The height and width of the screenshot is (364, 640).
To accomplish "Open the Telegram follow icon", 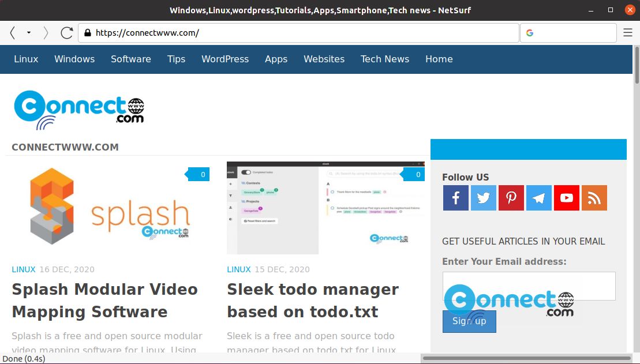I will [x=539, y=198].
